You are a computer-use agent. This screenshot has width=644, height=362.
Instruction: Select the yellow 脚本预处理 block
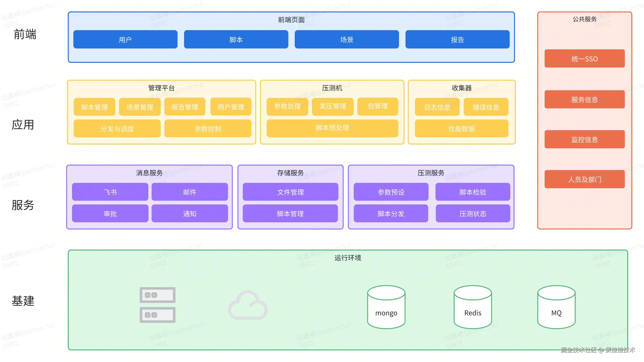point(332,128)
